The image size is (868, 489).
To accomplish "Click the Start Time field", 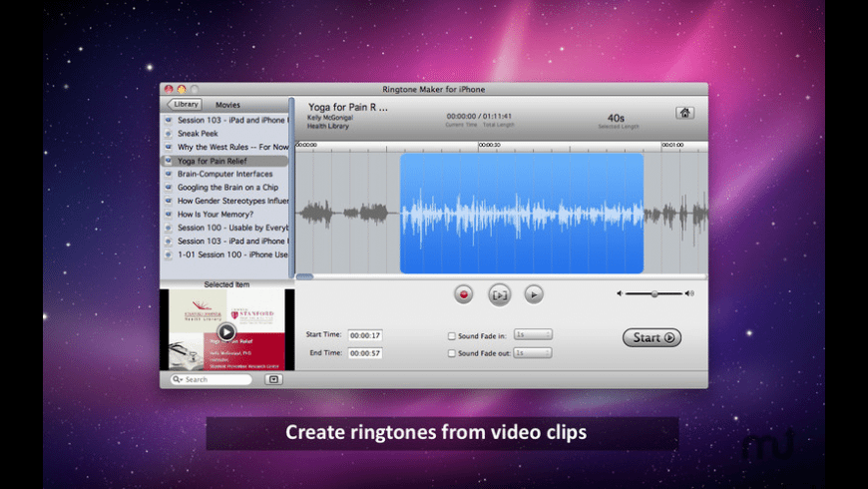I will point(365,335).
